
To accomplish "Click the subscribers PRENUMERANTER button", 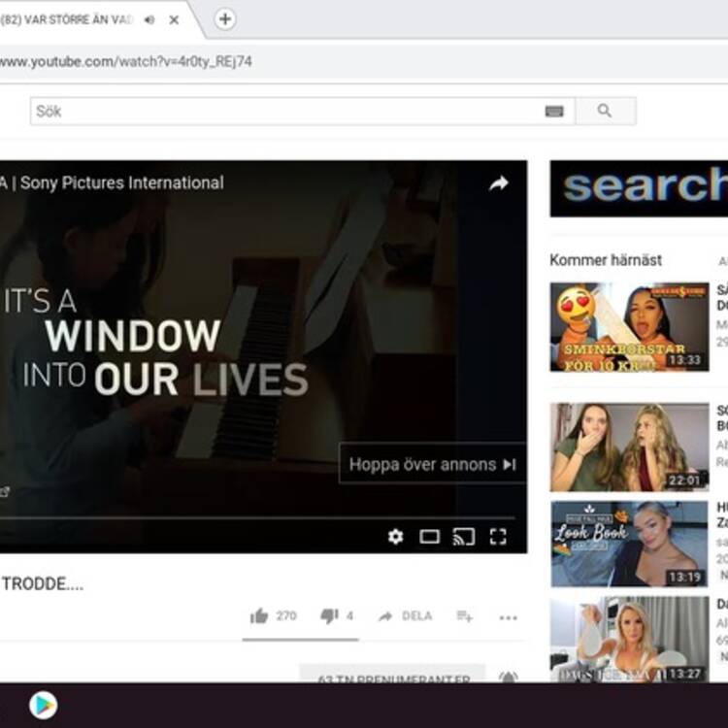I will click(393, 675).
